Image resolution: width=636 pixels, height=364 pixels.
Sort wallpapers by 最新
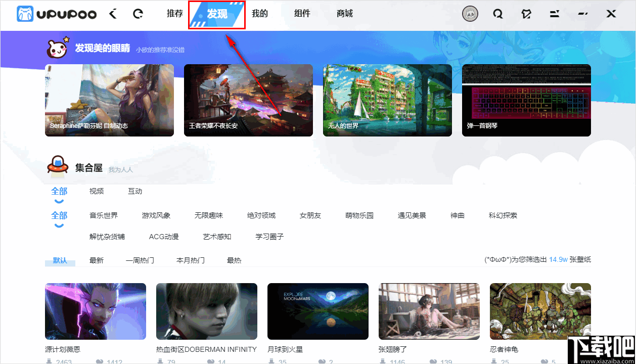tap(97, 260)
